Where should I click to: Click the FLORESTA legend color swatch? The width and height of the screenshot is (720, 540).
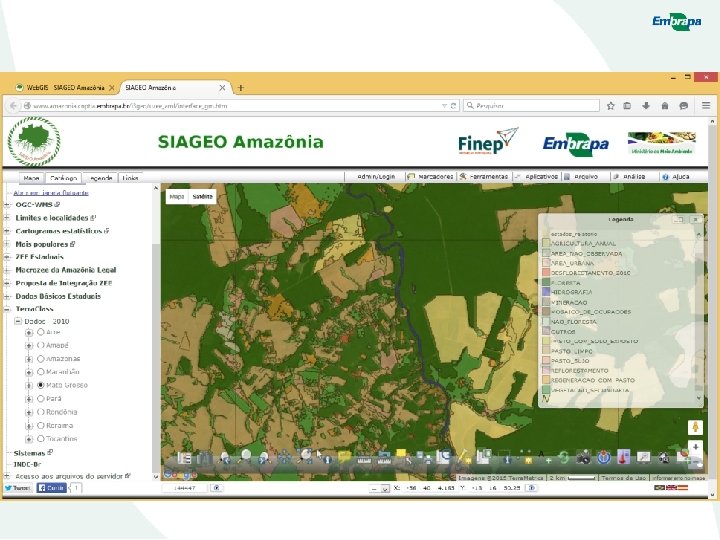546,282
